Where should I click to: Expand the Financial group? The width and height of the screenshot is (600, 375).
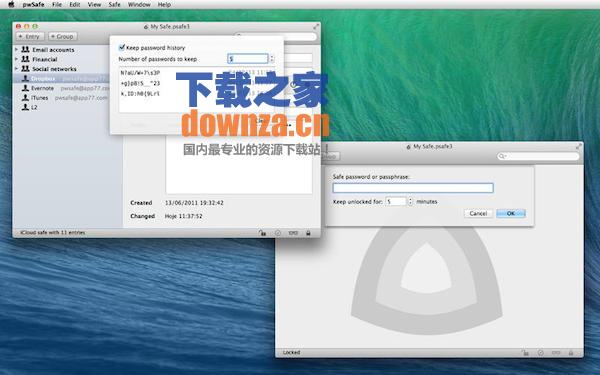pyautogui.click(x=16, y=59)
